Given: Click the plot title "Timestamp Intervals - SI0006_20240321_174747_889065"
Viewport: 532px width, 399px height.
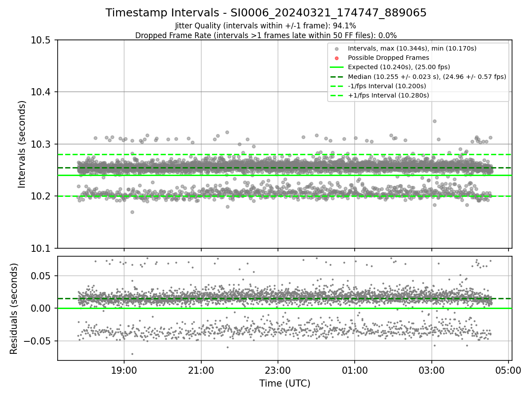Looking at the screenshot, I should [x=266, y=13].
